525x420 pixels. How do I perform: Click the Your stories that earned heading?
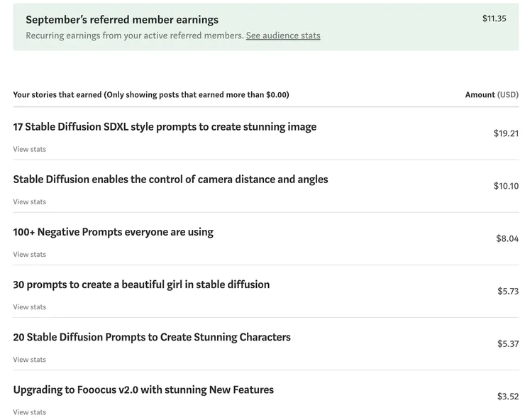click(150, 94)
